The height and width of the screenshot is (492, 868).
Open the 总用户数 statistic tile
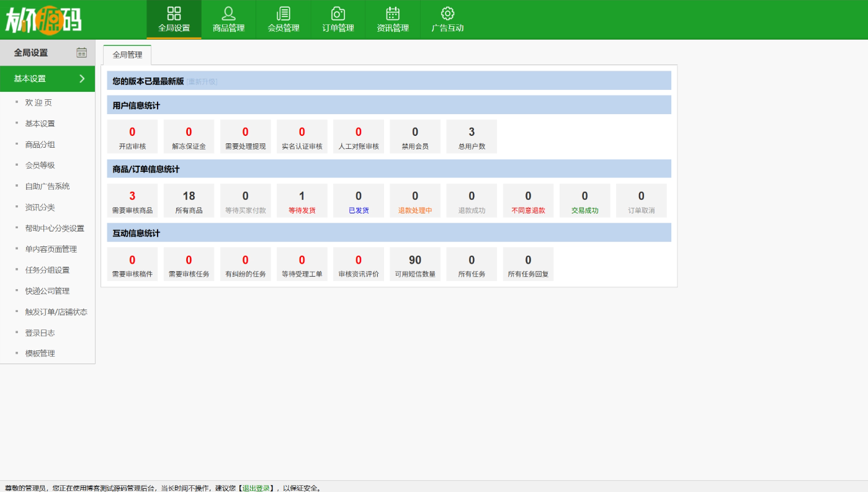pos(472,136)
